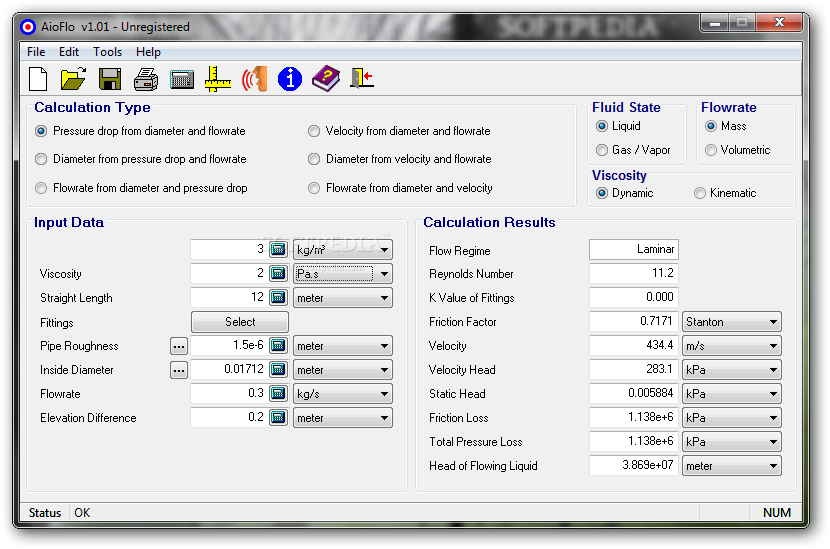Click the Pipe Roughness 1.5e-6 field
The image size is (830, 549).
coord(229,345)
